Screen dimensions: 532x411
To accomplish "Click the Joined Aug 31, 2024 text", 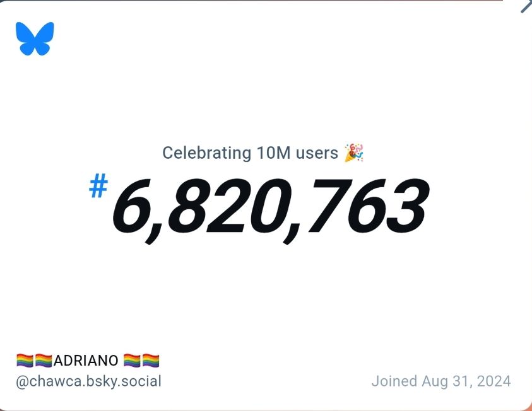I will pos(441,381).
